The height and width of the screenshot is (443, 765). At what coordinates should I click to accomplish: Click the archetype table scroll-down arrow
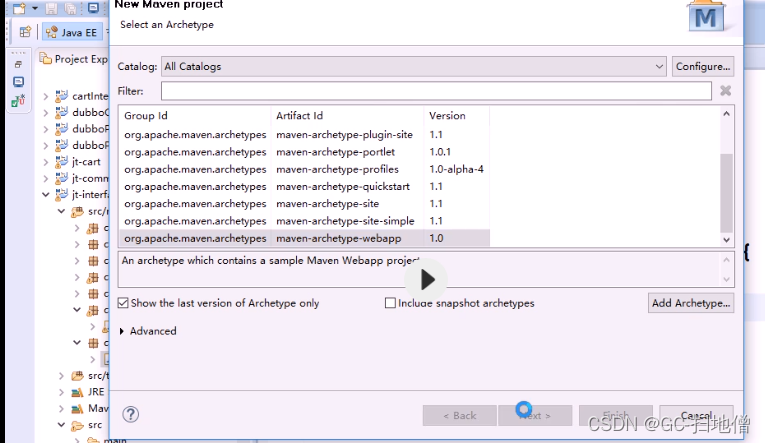[x=726, y=240]
